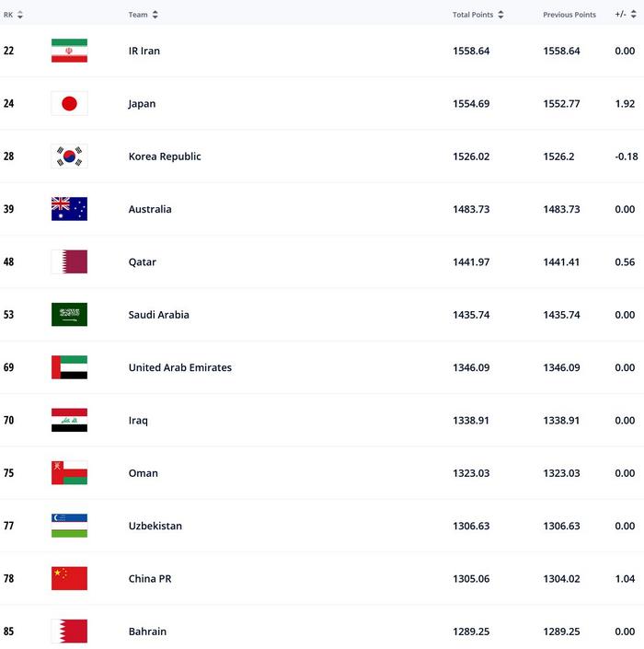Sort by +/- column header
Image resolution: width=644 pixels, height=649 pixels.
pos(626,15)
